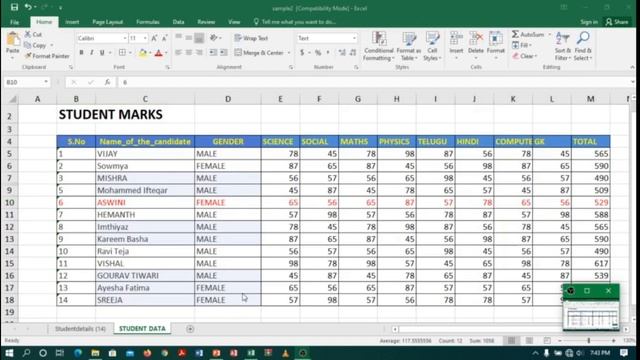Viewport: 640px width, 360px height.
Task: Click the Accounting dollar format icon
Action: [302, 53]
